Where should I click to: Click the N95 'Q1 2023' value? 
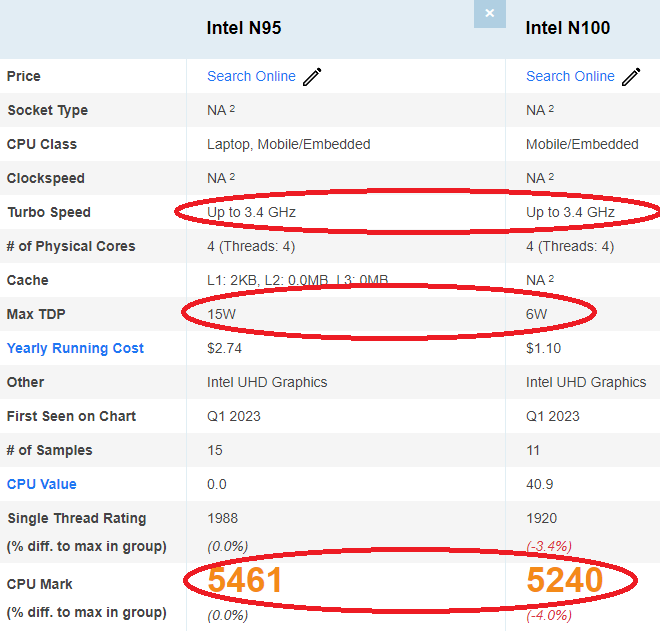(234, 416)
